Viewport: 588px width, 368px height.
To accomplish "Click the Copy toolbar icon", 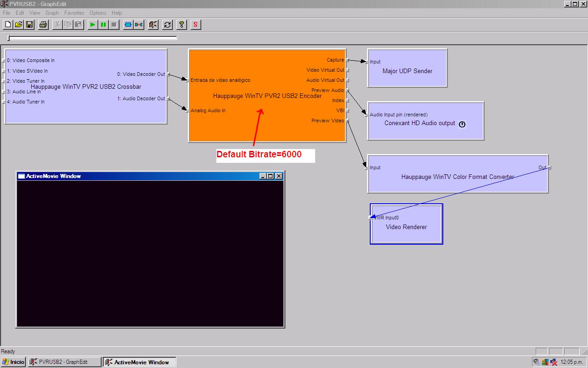I will click(x=68, y=24).
